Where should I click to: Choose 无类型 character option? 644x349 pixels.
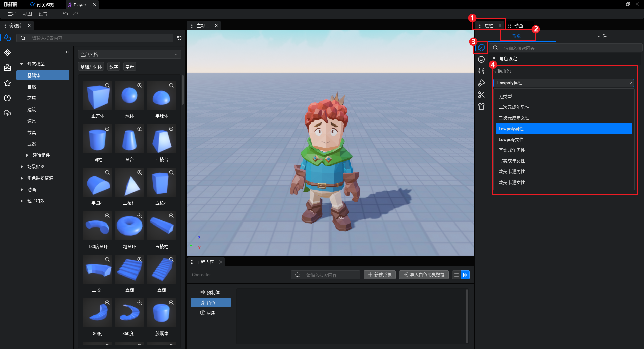563,97
